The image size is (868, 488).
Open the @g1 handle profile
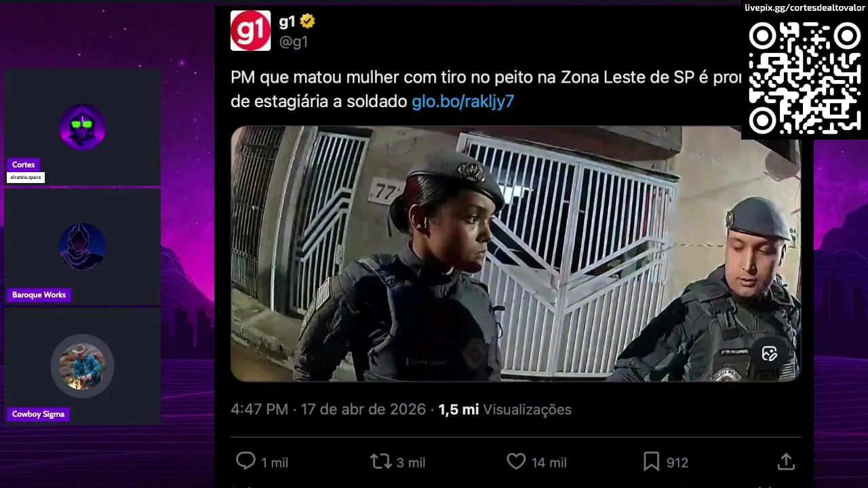[x=294, y=41]
